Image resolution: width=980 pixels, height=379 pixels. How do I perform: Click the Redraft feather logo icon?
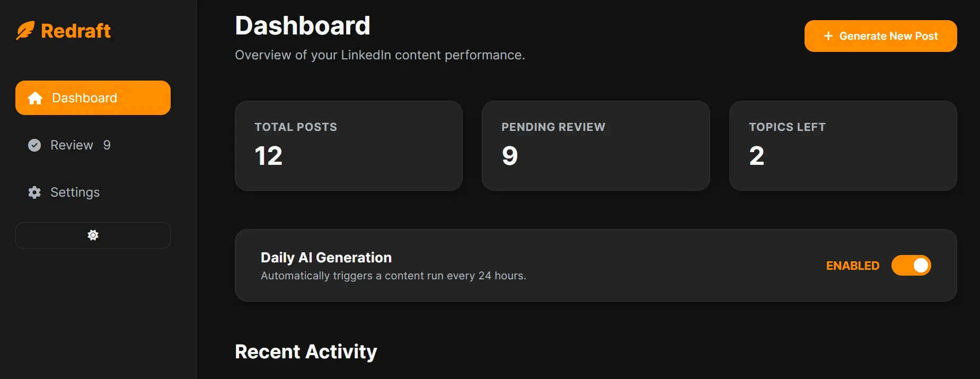pyautogui.click(x=24, y=30)
